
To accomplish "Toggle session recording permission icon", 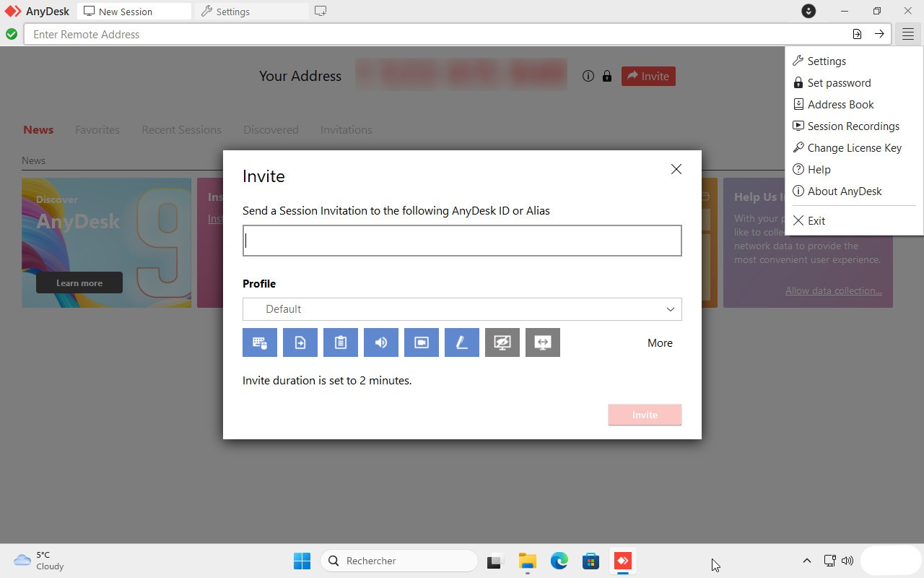I will point(422,342).
